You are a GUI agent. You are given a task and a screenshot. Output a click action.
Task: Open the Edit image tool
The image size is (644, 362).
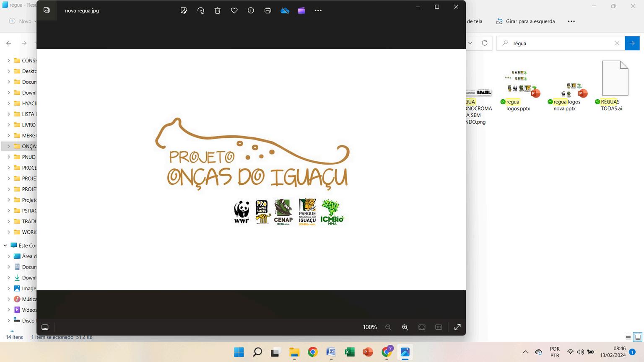pyautogui.click(x=184, y=10)
